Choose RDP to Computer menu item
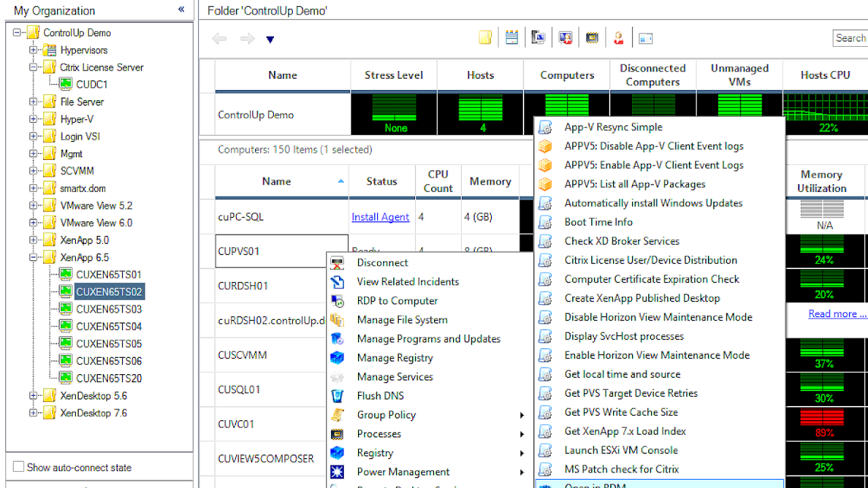 pyautogui.click(x=397, y=301)
